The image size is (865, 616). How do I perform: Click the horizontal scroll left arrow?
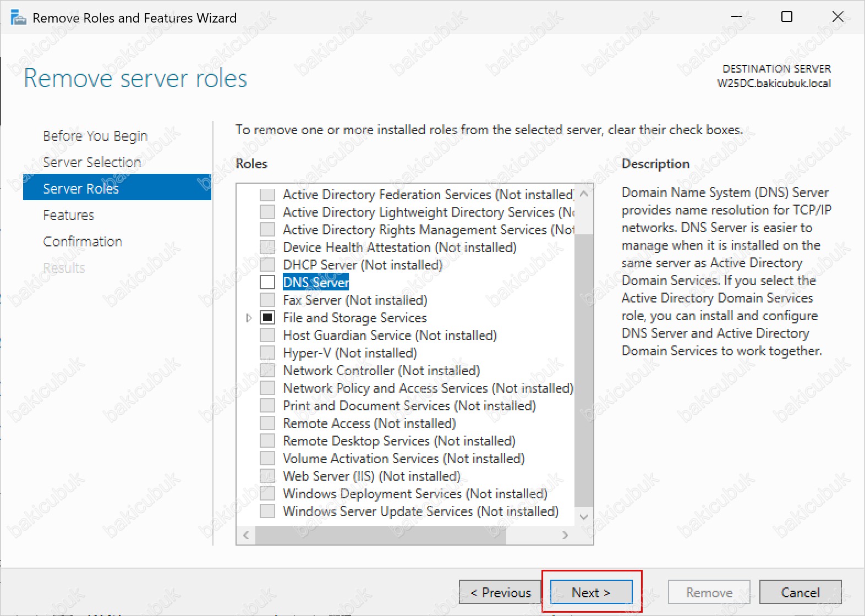click(246, 535)
